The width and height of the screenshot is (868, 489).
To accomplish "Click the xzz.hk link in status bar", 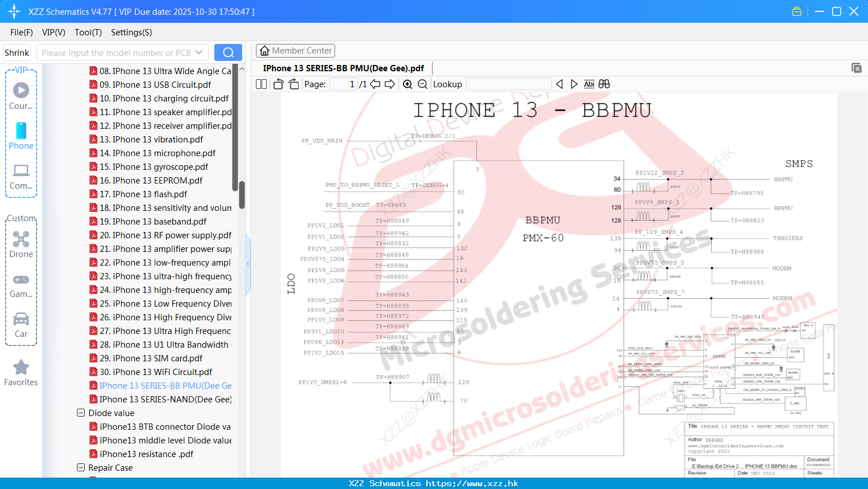I will click(x=472, y=483).
